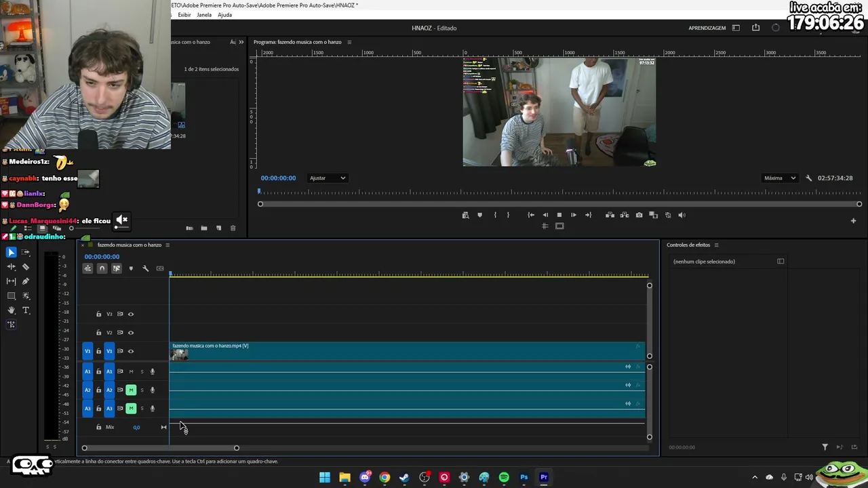Toggle track lock on V1
This screenshot has width=868, height=488.
coord(98,351)
